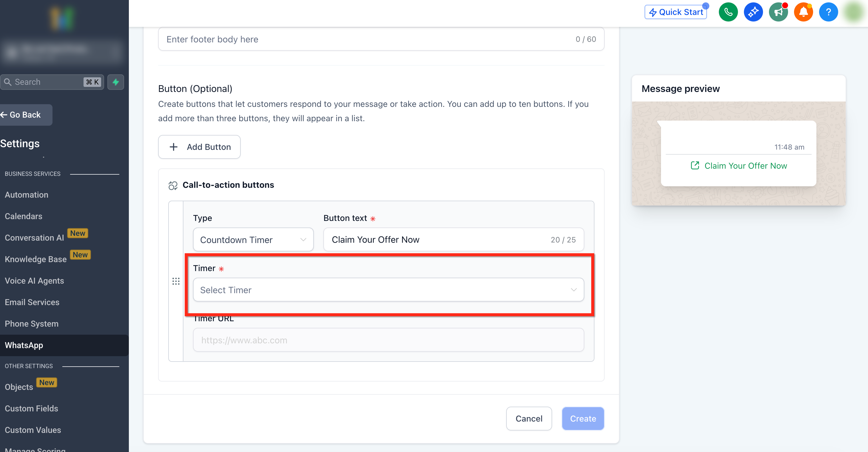
Task: Click the blue help question mark icon
Action: pos(828,12)
